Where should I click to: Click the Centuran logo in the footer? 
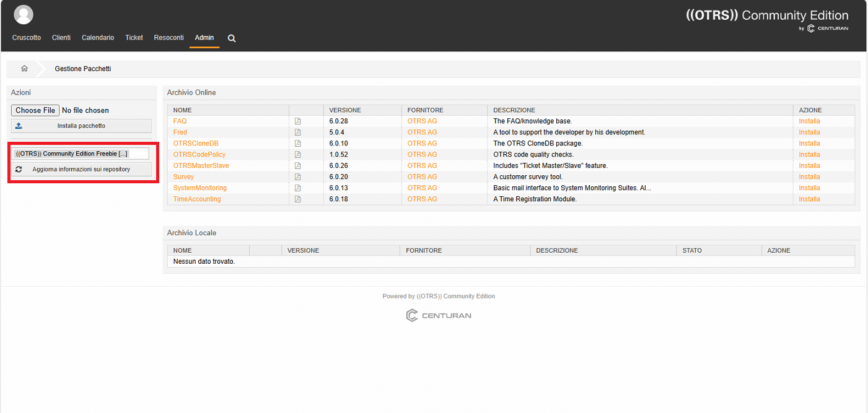pos(439,316)
